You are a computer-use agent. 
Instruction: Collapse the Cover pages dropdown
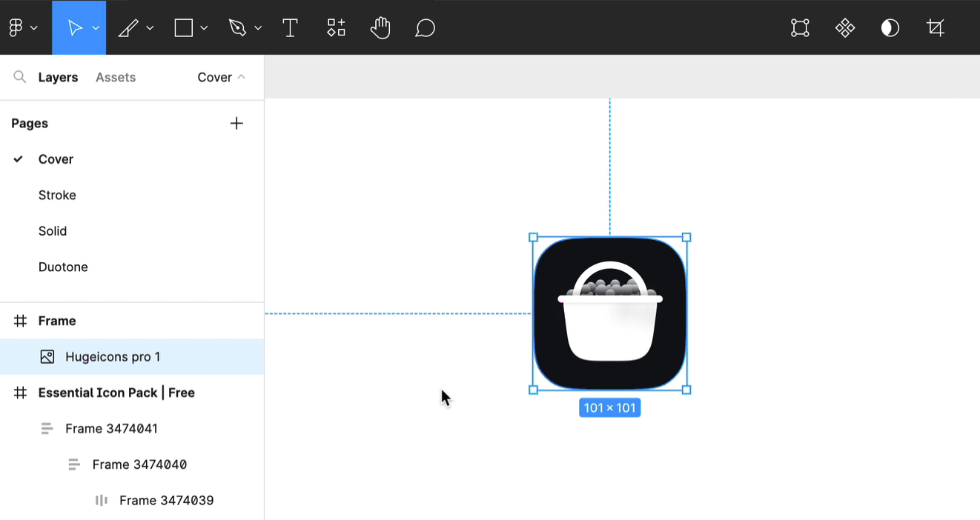click(x=221, y=77)
